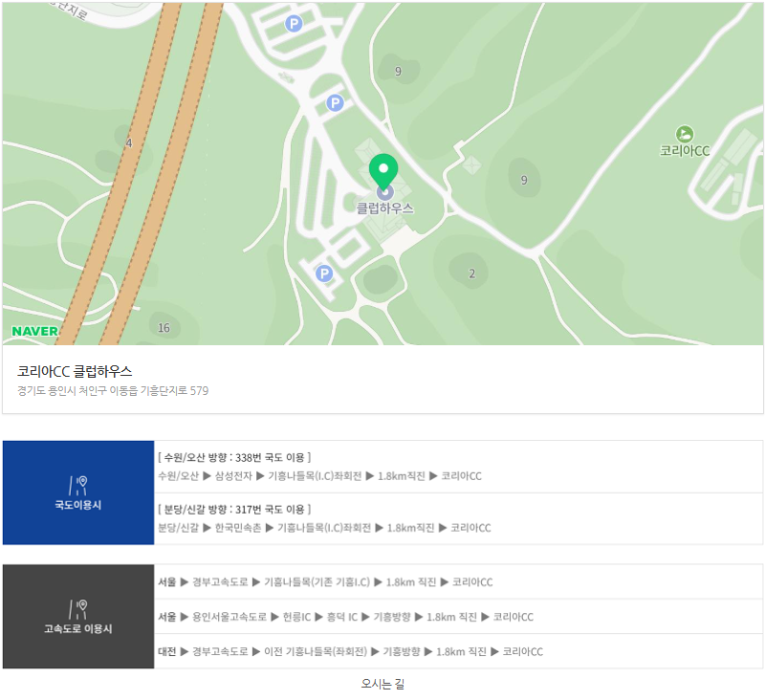The width and height of the screenshot is (765, 700).
Task: Click the 오시는 길 caption below the tables
Action: click(382, 684)
